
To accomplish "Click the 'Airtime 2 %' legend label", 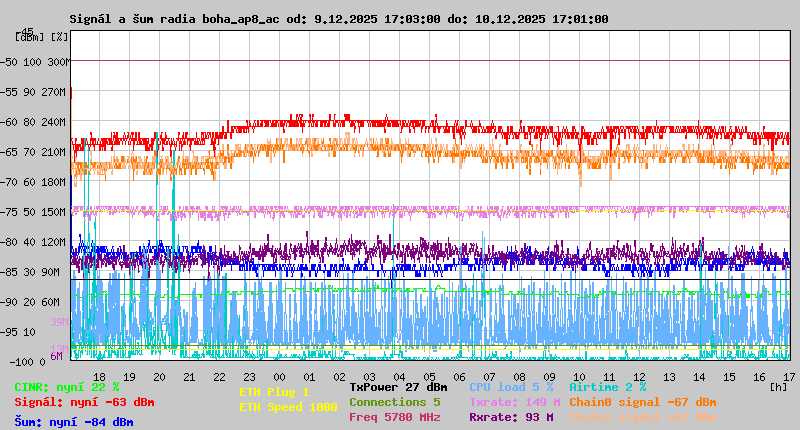I will click(608, 387).
